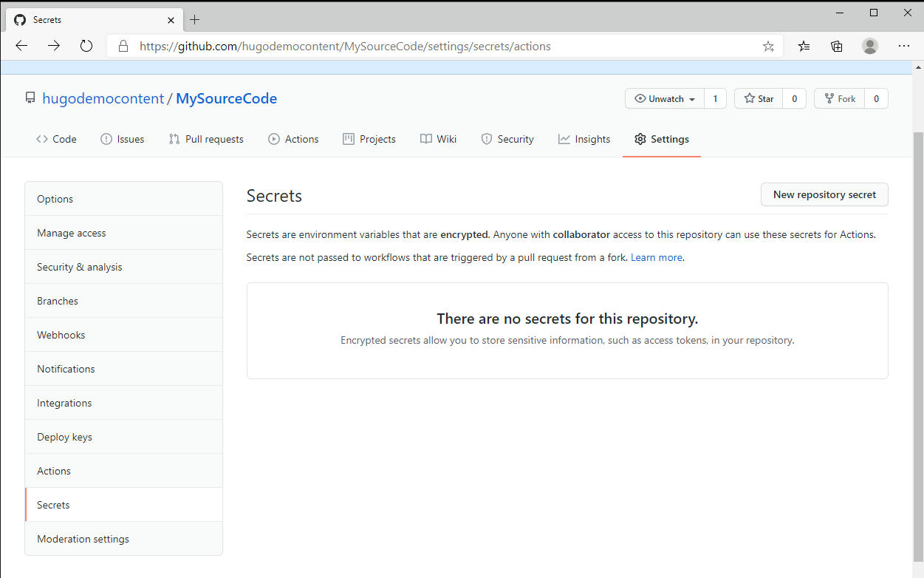
Task: Click the favorites star in the browser toolbar
Action: coord(768,46)
